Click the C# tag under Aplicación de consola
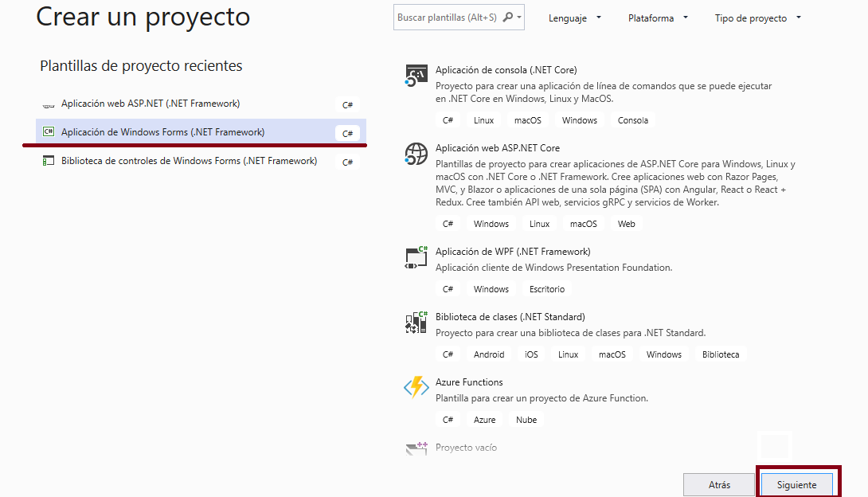The width and height of the screenshot is (868, 497). point(448,120)
